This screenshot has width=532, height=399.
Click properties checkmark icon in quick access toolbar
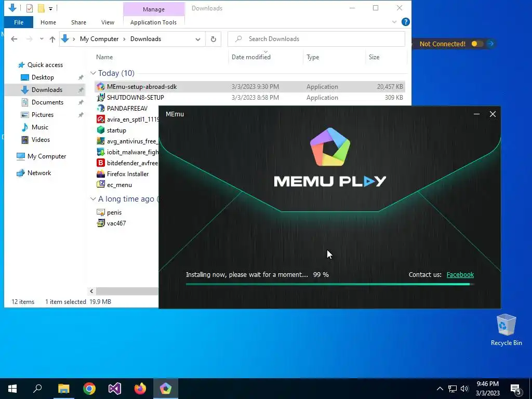30,8
